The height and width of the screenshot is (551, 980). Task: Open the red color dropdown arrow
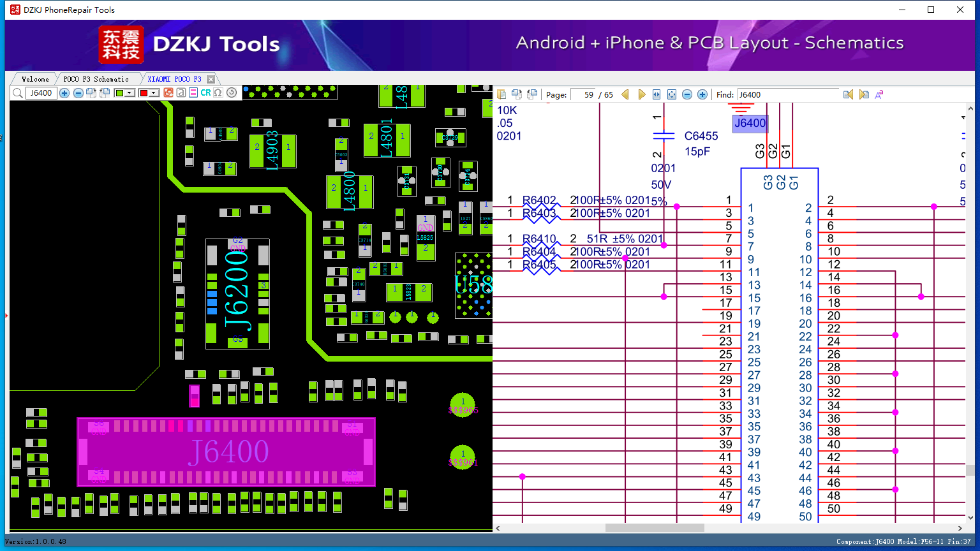[x=154, y=93]
